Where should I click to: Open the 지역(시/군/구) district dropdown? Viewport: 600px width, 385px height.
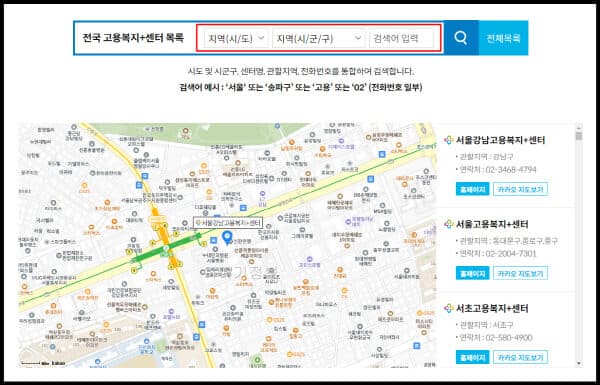(318, 38)
